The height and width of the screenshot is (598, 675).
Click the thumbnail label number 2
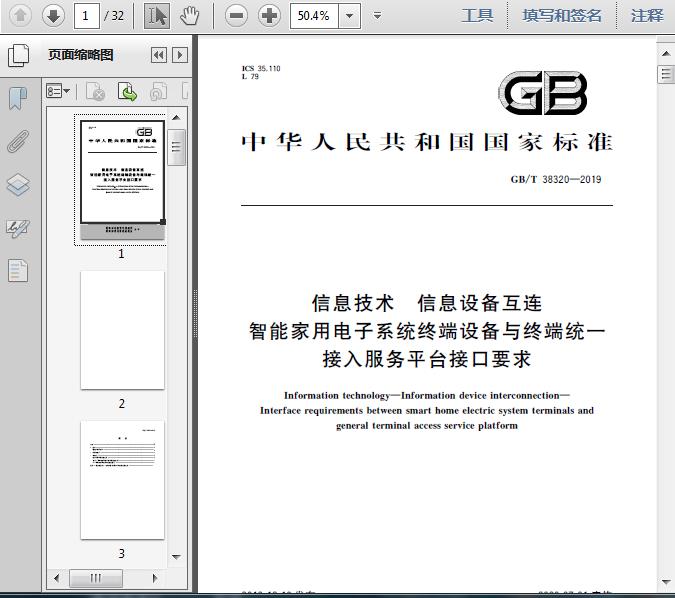(122, 403)
